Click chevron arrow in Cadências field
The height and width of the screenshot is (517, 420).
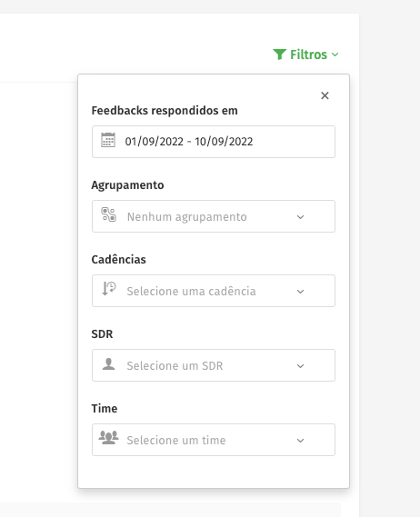tap(300, 292)
